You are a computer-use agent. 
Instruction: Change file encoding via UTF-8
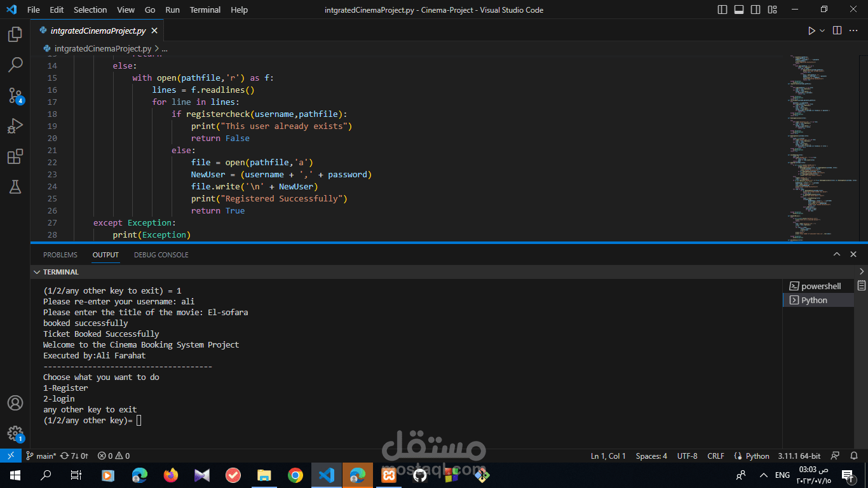687,456
